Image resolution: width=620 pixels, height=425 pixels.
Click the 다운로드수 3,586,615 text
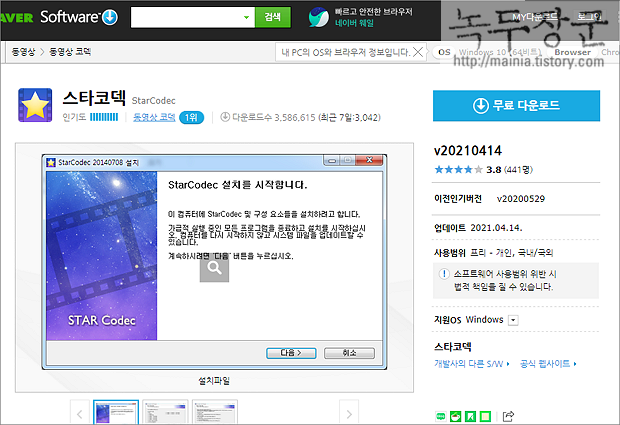(x=274, y=117)
